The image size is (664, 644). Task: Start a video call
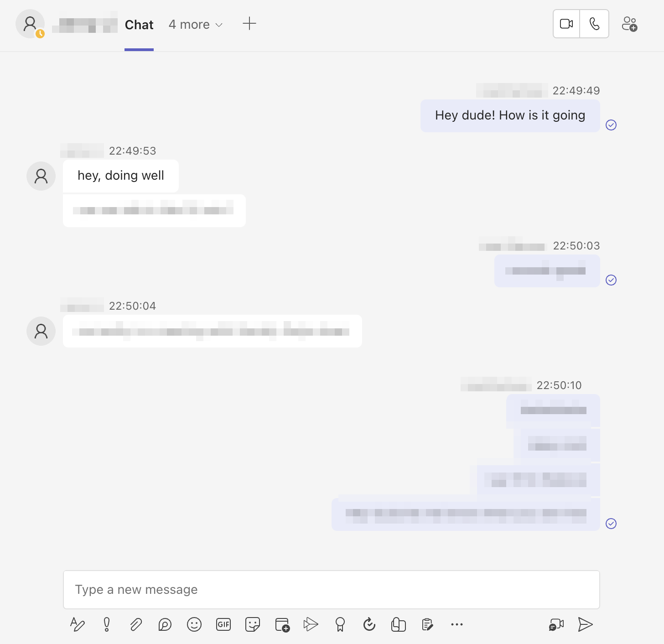[x=566, y=24]
